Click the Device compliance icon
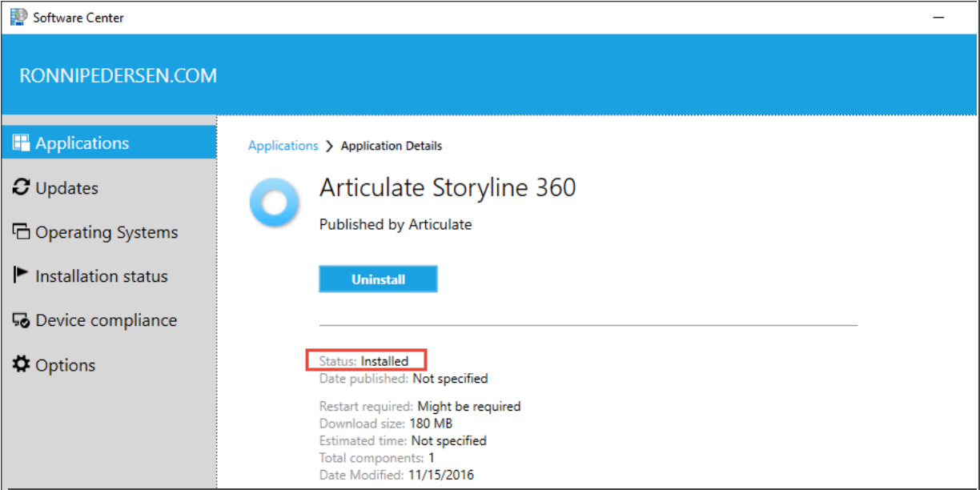This screenshot has height=490, width=980. tap(22, 320)
